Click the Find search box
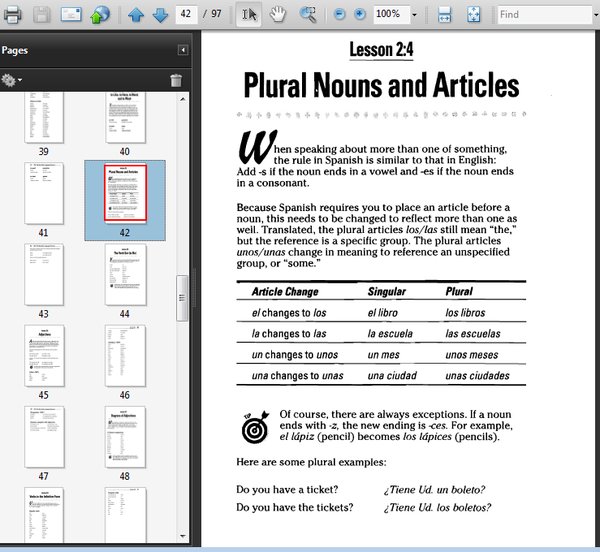The width and height of the screenshot is (600, 552). point(545,15)
